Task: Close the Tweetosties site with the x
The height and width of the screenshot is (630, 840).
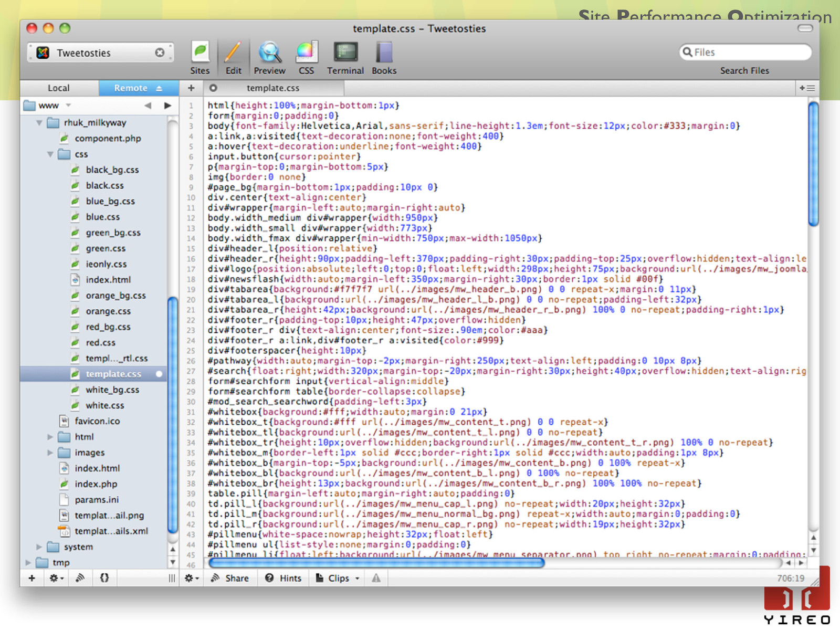Action: (x=160, y=52)
